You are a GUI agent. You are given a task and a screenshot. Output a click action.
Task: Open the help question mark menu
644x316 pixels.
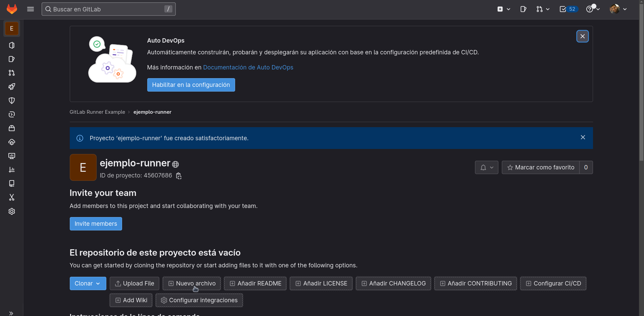[593, 9]
